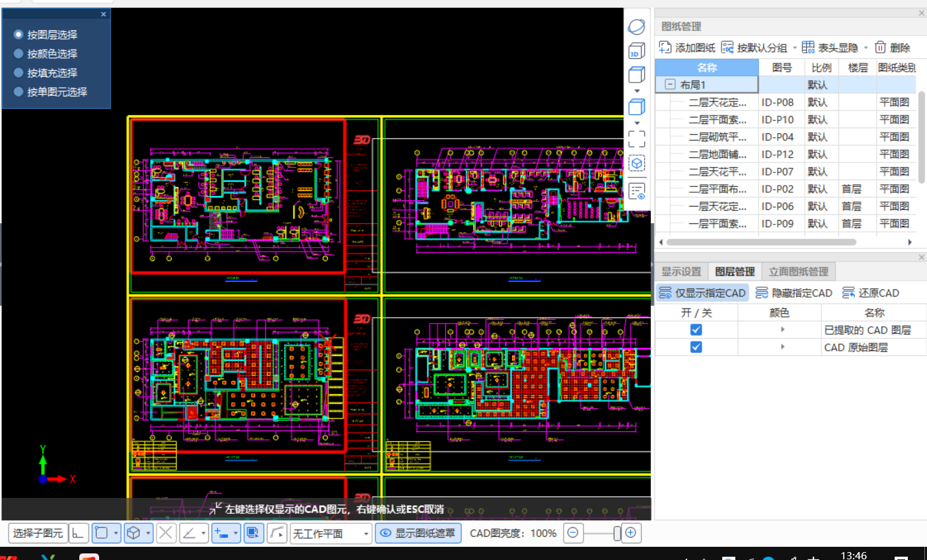The width and height of the screenshot is (927, 560).
Task: Click the dashed-frame zoom extents icon
Action: [636, 138]
